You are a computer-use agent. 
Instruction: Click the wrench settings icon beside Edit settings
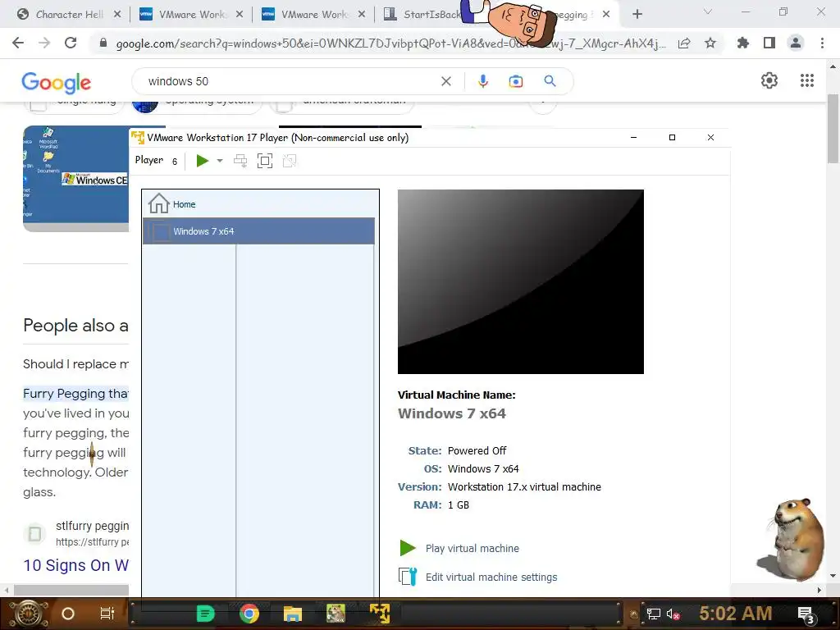pos(408,577)
